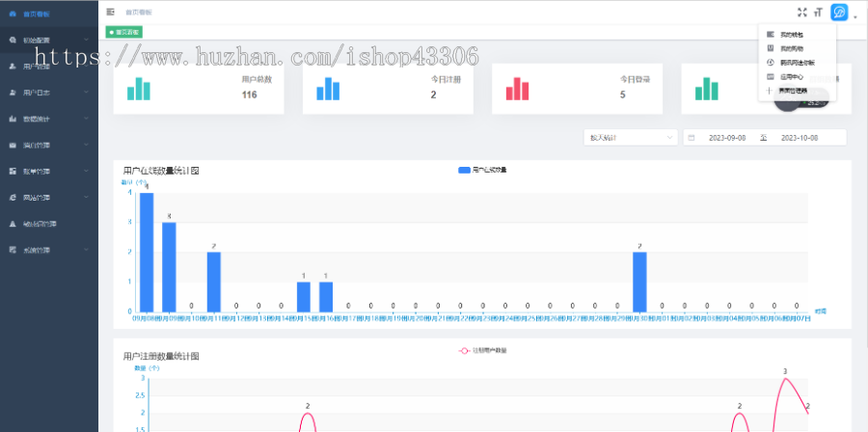Expand the 数据统计 sidebar chevron

click(87, 119)
